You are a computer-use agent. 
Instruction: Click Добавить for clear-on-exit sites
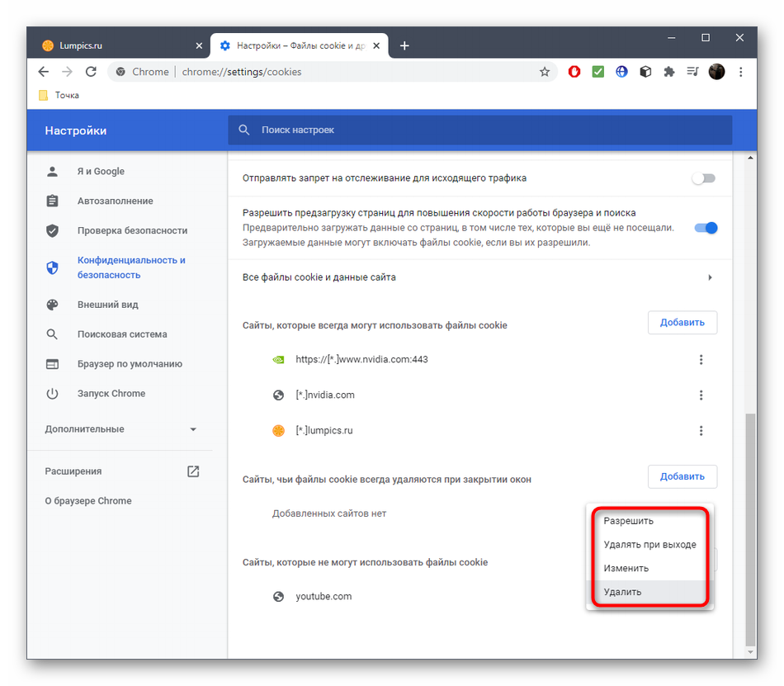(682, 476)
